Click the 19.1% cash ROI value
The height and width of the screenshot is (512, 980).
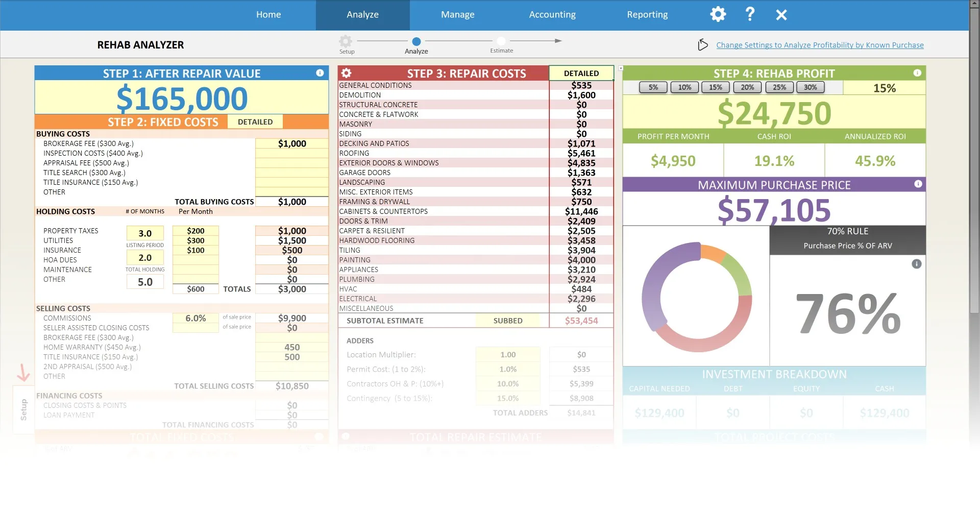[x=774, y=161]
